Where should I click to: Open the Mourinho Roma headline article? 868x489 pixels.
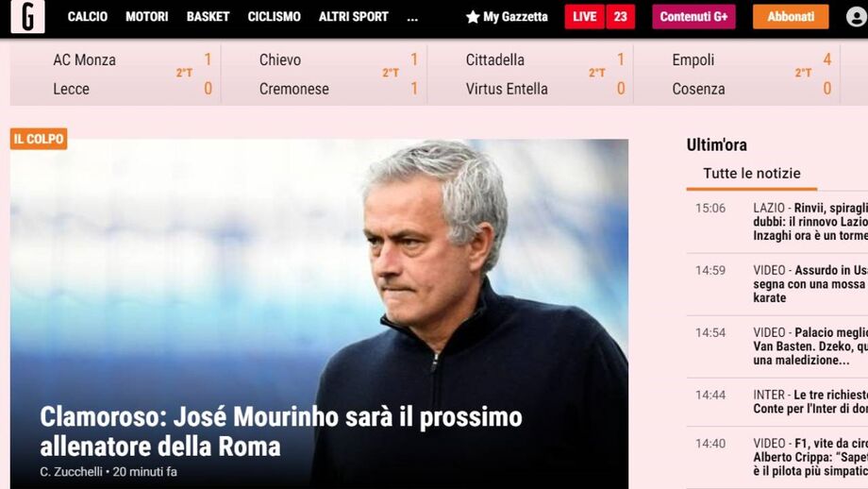click(x=280, y=431)
